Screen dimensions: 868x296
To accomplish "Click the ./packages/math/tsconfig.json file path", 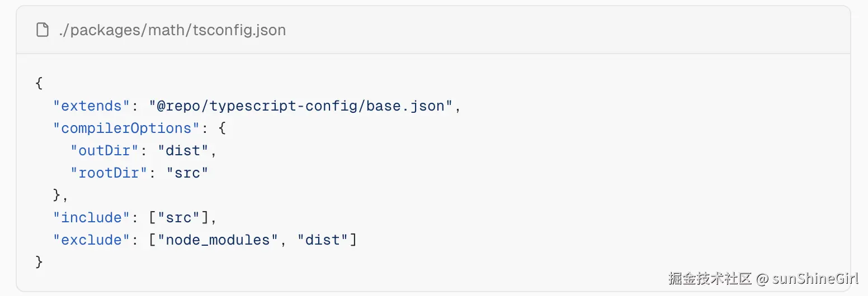I will 172,30.
